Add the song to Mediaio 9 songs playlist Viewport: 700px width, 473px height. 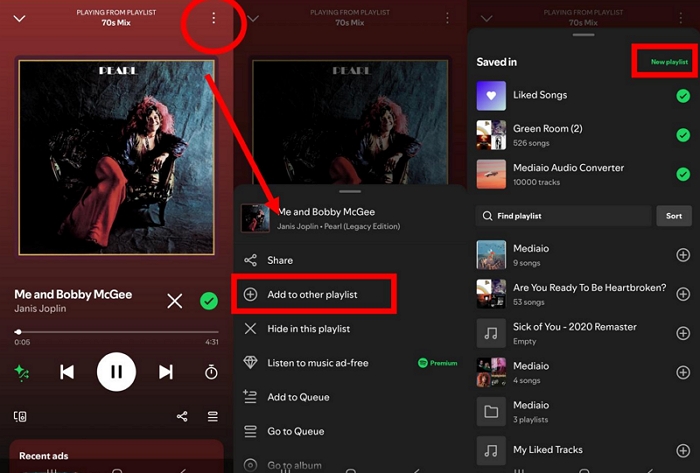coord(683,255)
